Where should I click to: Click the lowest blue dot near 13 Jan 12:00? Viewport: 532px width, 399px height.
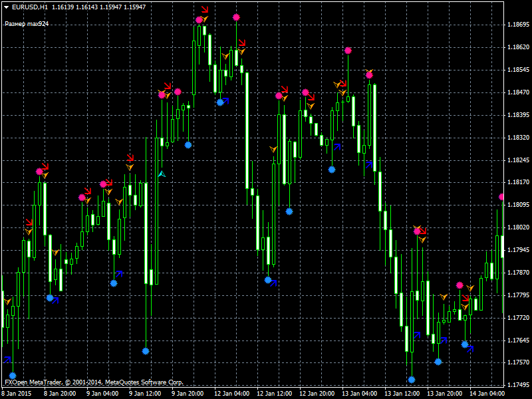(x=412, y=379)
